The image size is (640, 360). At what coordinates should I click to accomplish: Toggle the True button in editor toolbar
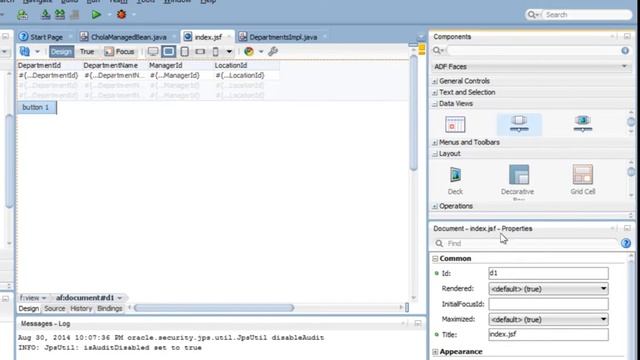click(87, 51)
